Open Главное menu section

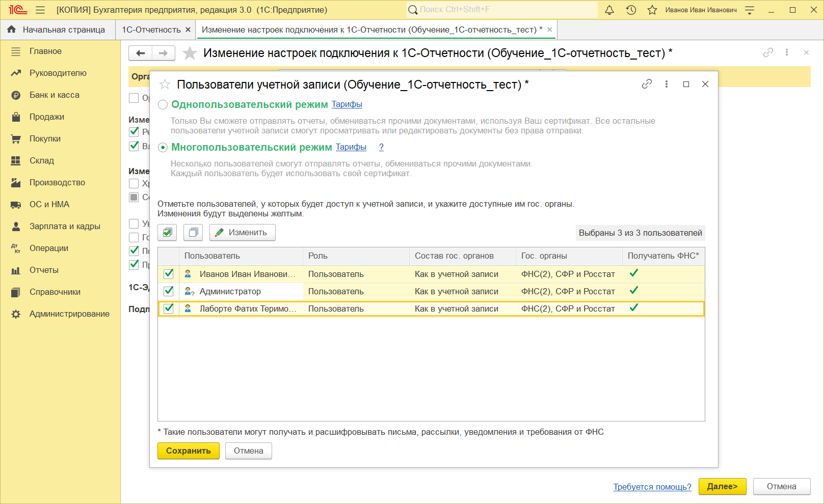click(x=45, y=51)
